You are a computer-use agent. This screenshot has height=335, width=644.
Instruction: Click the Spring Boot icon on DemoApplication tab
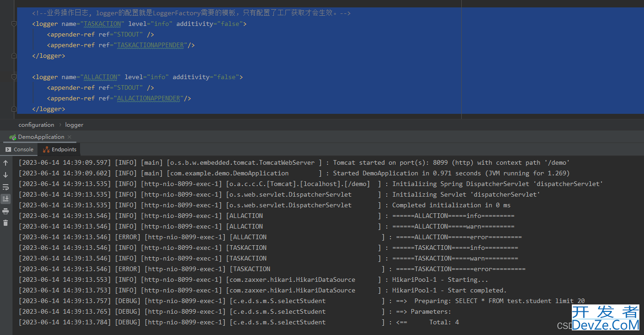(x=12, y=137)
